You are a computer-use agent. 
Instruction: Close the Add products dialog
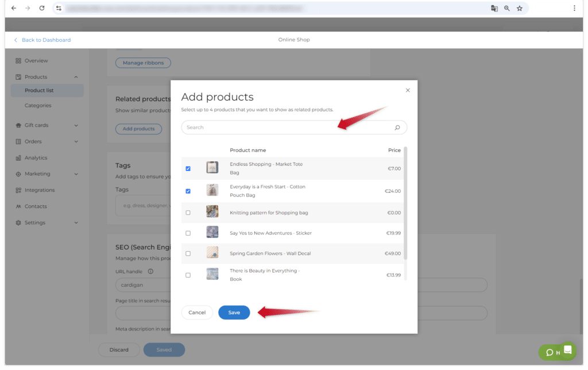(x=408, y=90)
